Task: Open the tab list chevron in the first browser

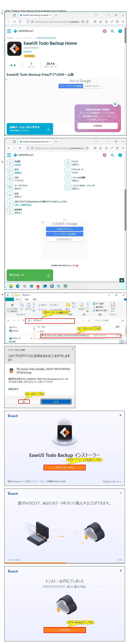Action: pos(96,15)
